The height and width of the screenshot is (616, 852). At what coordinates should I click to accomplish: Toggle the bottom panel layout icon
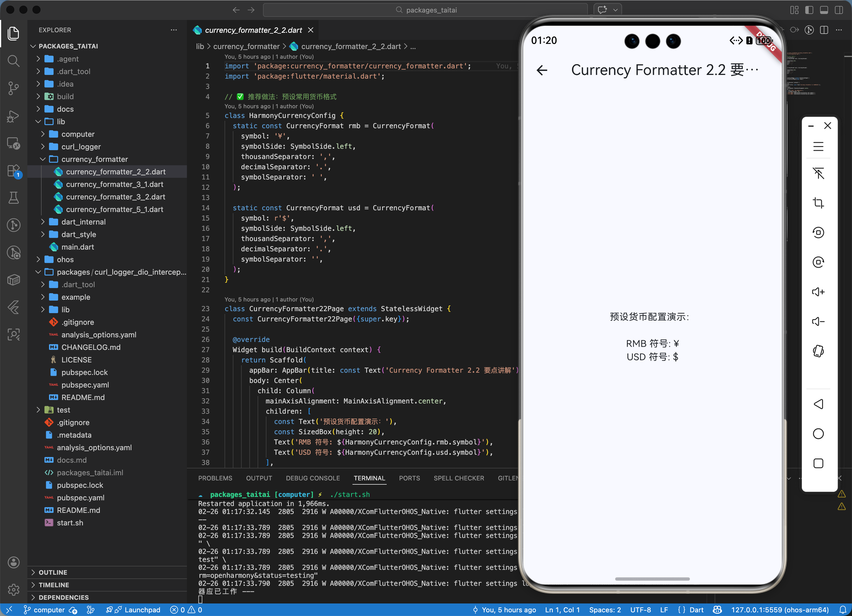824,10
